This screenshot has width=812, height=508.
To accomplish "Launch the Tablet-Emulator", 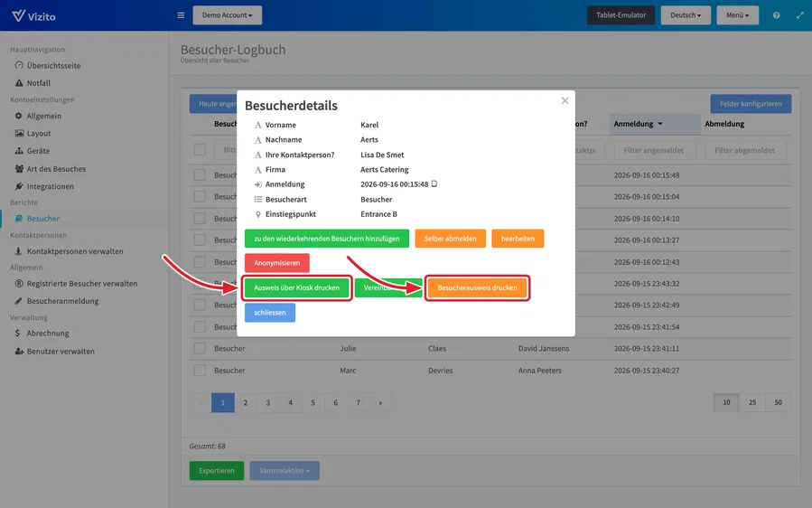I will point(621,15).
